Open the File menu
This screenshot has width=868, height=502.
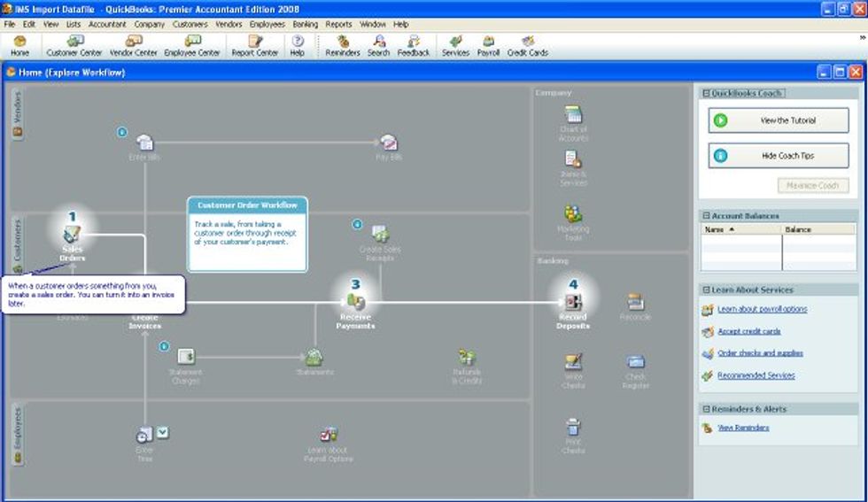[10, 25]
